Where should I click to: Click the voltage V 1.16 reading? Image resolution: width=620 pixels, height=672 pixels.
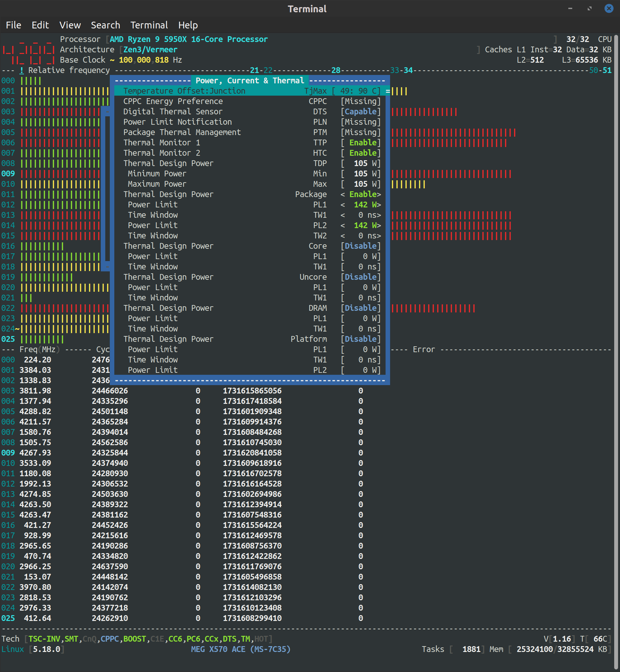[562, 639]
